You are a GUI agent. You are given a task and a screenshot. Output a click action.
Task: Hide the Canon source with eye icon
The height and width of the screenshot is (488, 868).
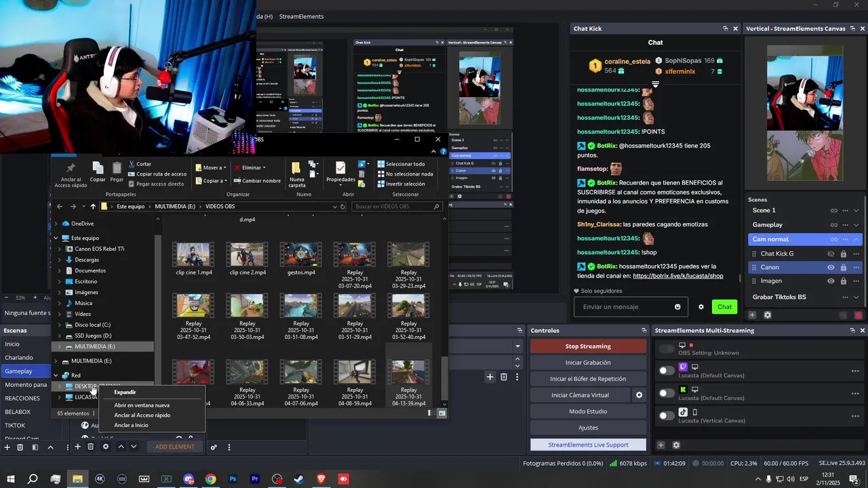(831, 267)
